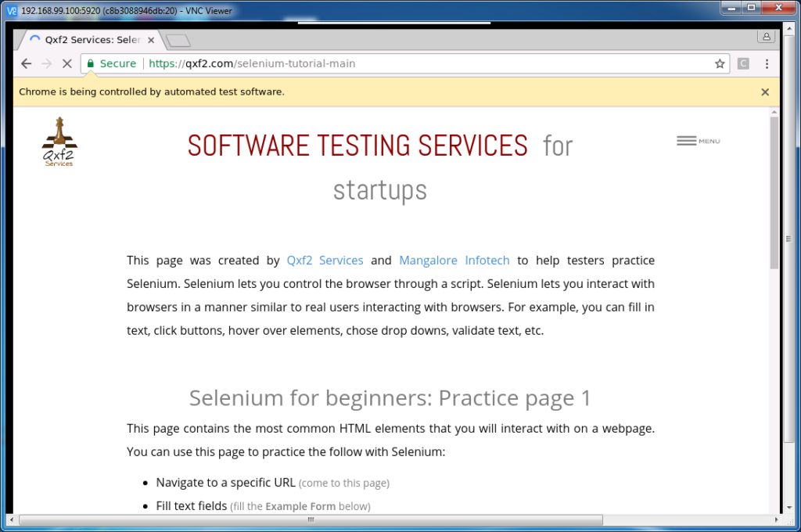The height and width of the screenshot is (532, 801).
Task: Click the Qxf2 Services chess logo
Action: pyautogui.click(x=59, y=142)
